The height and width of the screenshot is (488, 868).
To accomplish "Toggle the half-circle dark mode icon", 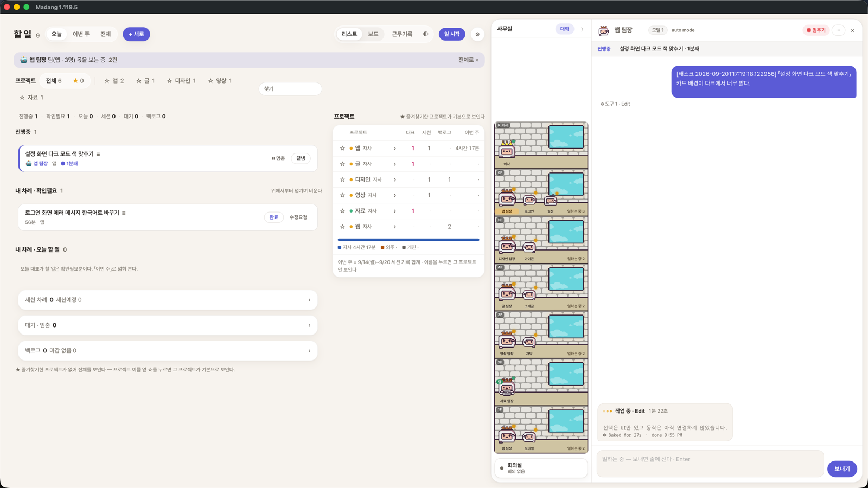I will coord(425,34).
